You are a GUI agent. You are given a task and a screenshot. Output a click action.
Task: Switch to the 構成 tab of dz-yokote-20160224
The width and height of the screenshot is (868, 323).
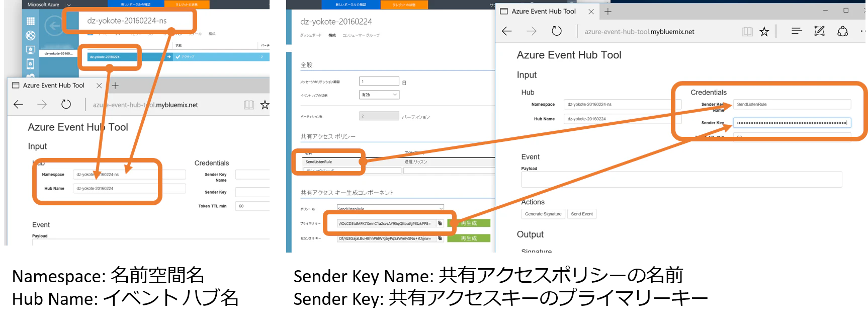(x=332, y=35)
